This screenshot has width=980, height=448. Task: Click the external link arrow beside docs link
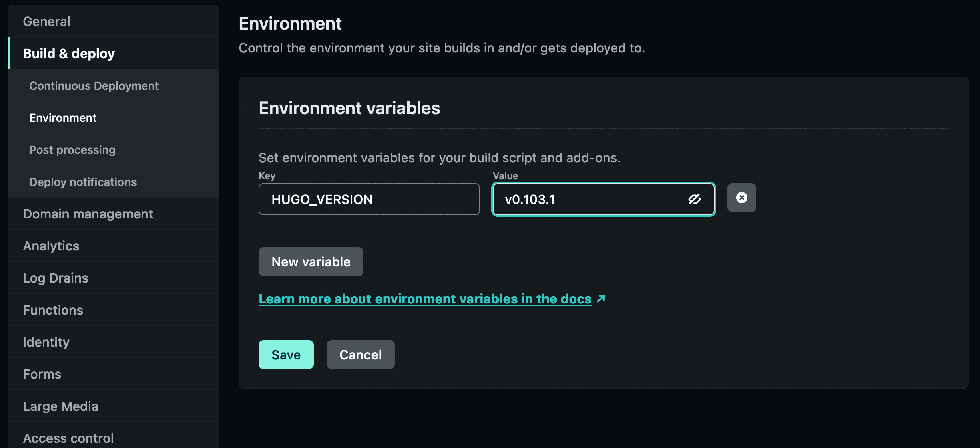(x=601, y=299)
